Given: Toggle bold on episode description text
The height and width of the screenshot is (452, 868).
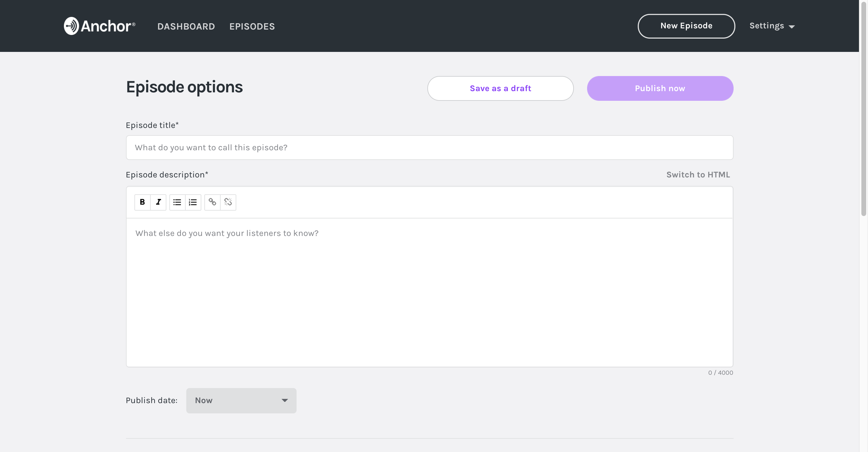Looking at the screenshot, I should pos(142,202).
